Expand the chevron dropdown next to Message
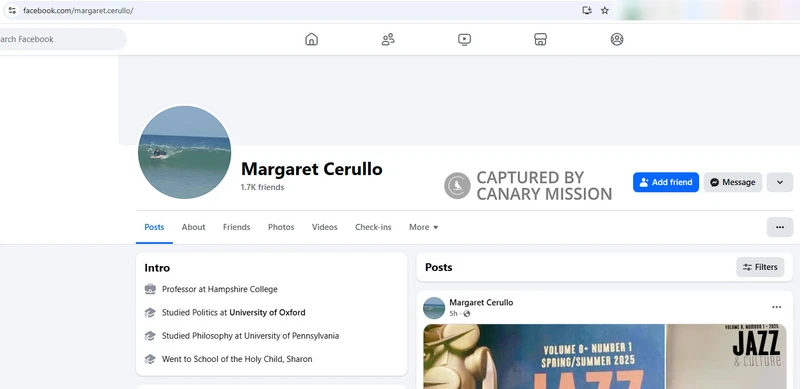The height and width of the screenshot is (389, 800). pos(780,182)
